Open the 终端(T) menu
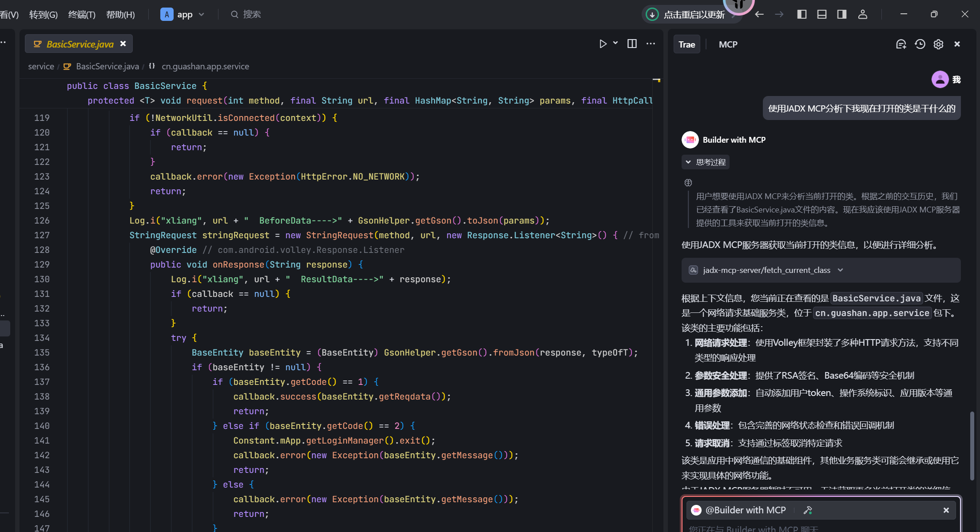The width and height of the screenshot is (980, 532). click(82, 14)
